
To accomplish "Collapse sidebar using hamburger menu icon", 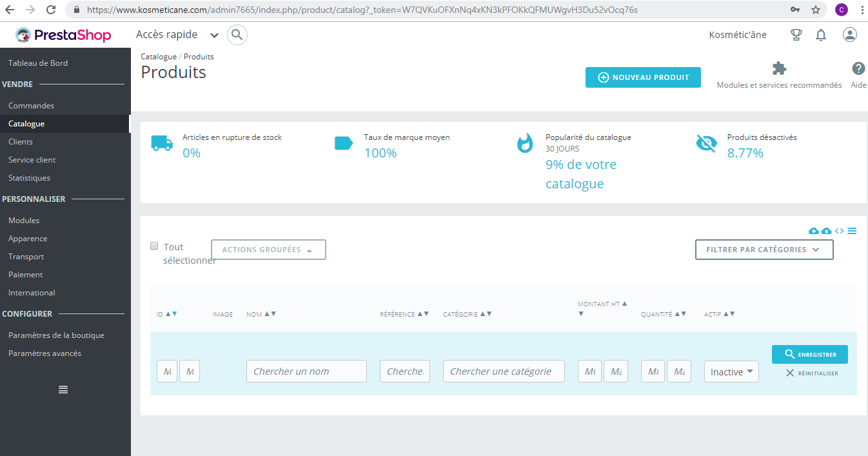I will tap(63, 390).
